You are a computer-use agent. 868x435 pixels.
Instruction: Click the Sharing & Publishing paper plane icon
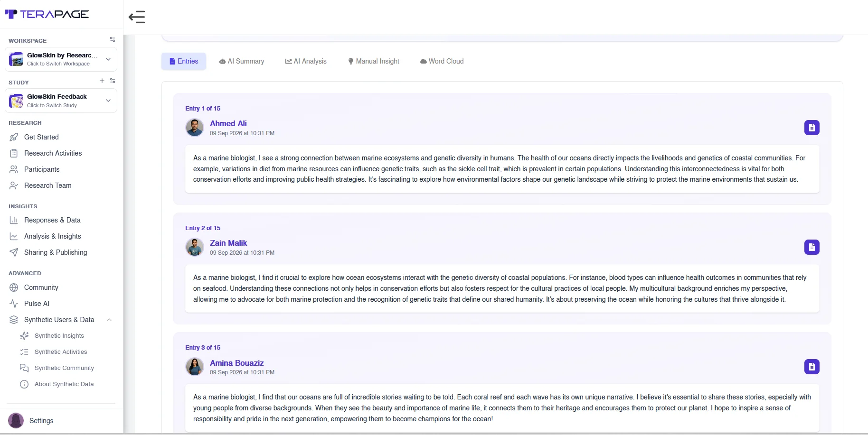14,252
